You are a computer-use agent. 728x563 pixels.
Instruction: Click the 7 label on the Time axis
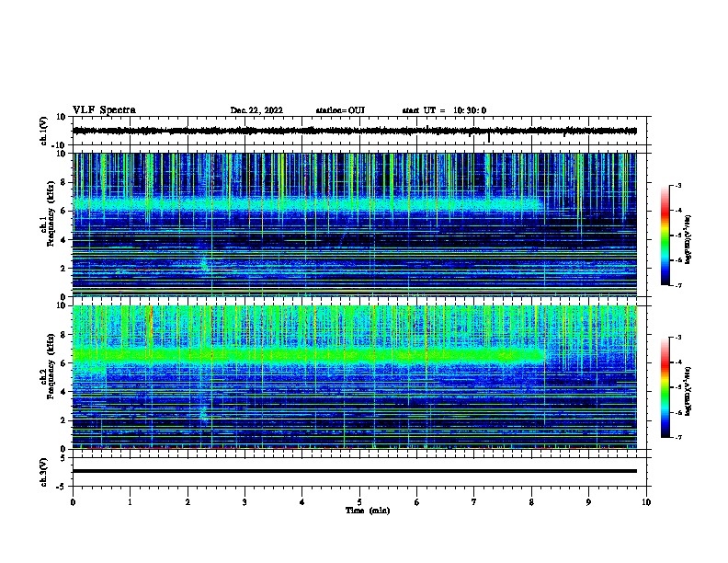(474, 502)
